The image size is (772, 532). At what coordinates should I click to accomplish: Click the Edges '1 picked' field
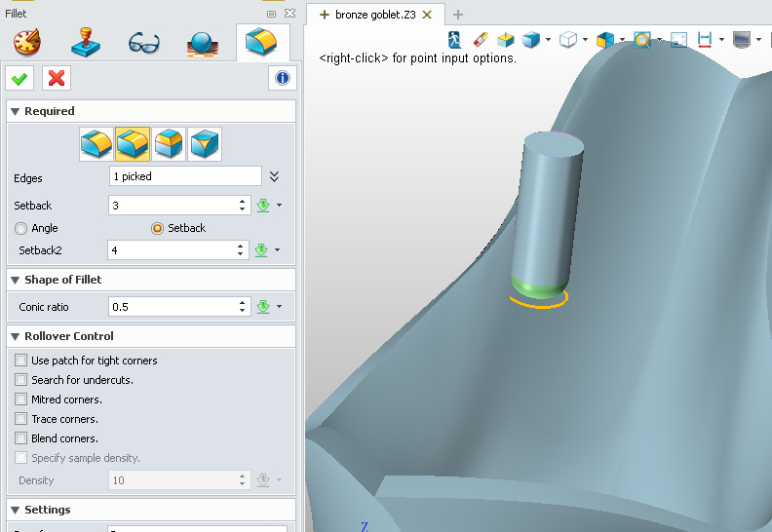tap(185, 176)
